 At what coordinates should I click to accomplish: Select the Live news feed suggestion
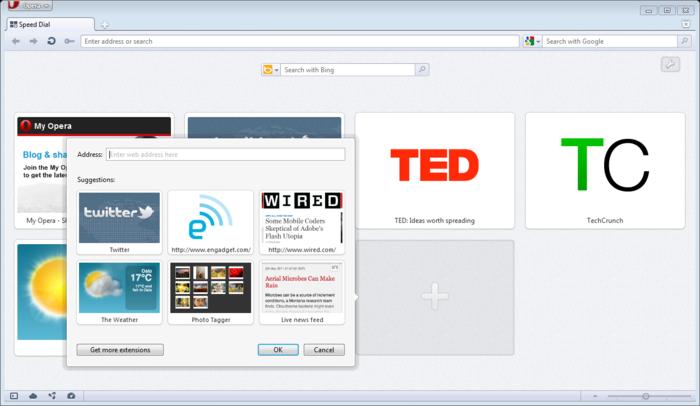302,293
